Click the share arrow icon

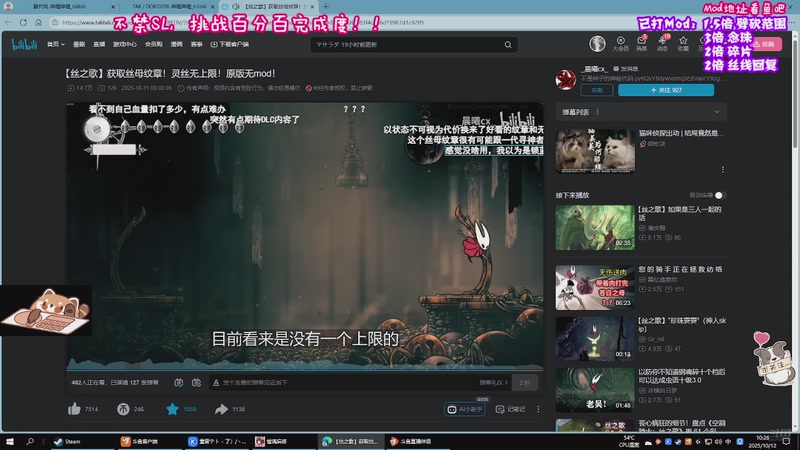click(x=221, y=409)
